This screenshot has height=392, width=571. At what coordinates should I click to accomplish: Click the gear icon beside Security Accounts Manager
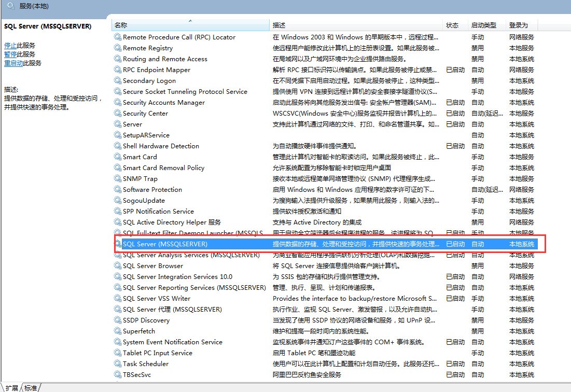click(x=117, y=102)
